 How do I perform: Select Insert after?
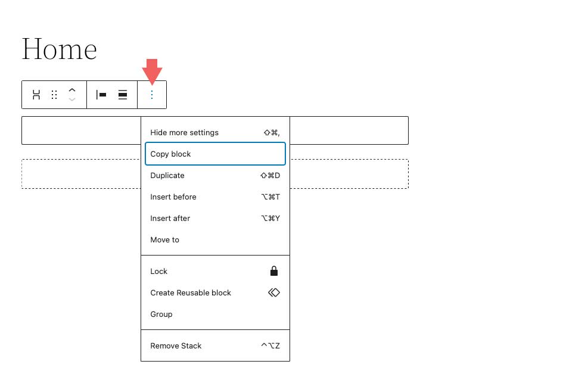click(x=170, y=218)
